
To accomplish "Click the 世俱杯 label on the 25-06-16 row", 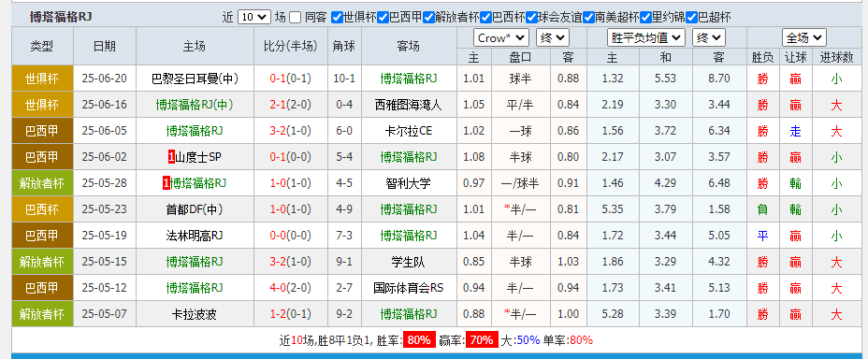I will click(x=42, y=105).
